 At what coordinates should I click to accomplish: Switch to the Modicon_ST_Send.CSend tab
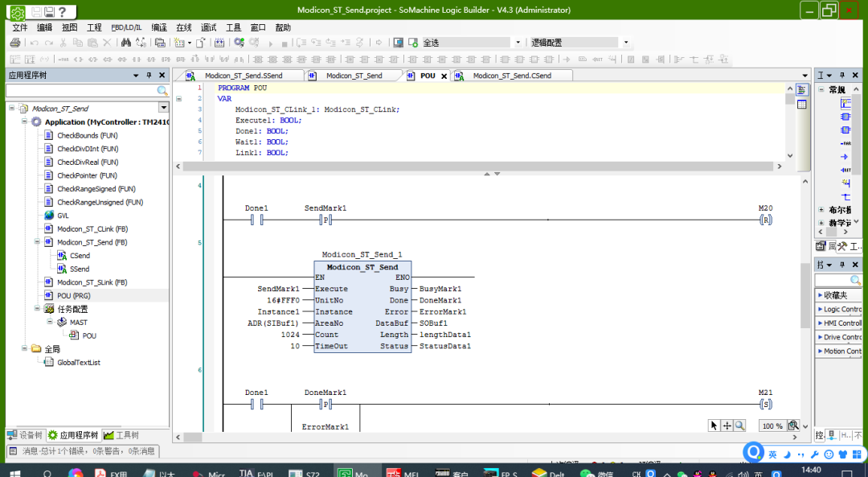coord(513,76)
